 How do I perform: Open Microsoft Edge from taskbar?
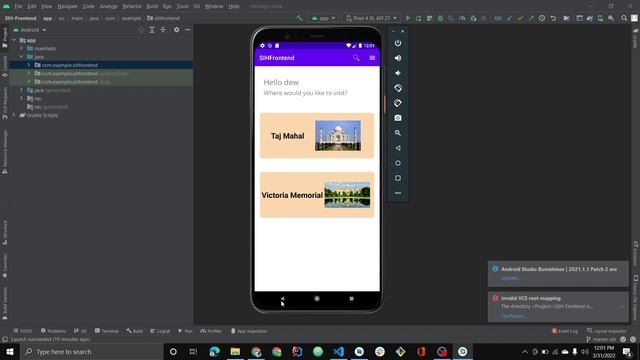tap(214, 351)
